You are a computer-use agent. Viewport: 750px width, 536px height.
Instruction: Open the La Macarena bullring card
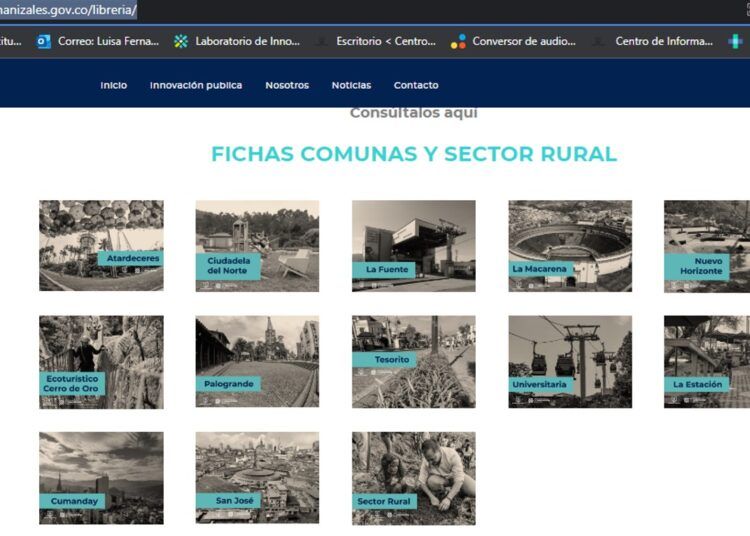tap(570, 246)
